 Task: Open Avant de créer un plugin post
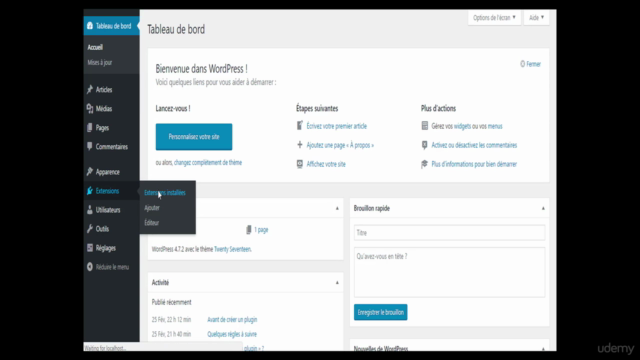232,320
